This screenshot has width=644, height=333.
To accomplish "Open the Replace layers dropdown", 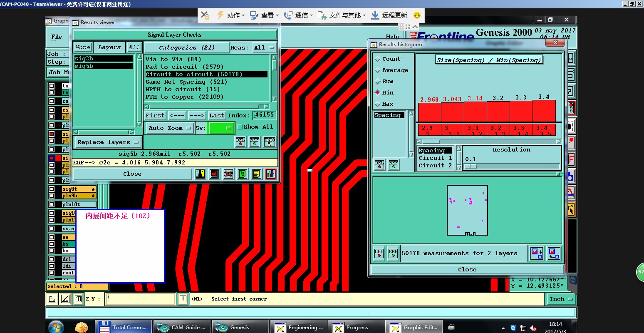I will click(107, 142).
